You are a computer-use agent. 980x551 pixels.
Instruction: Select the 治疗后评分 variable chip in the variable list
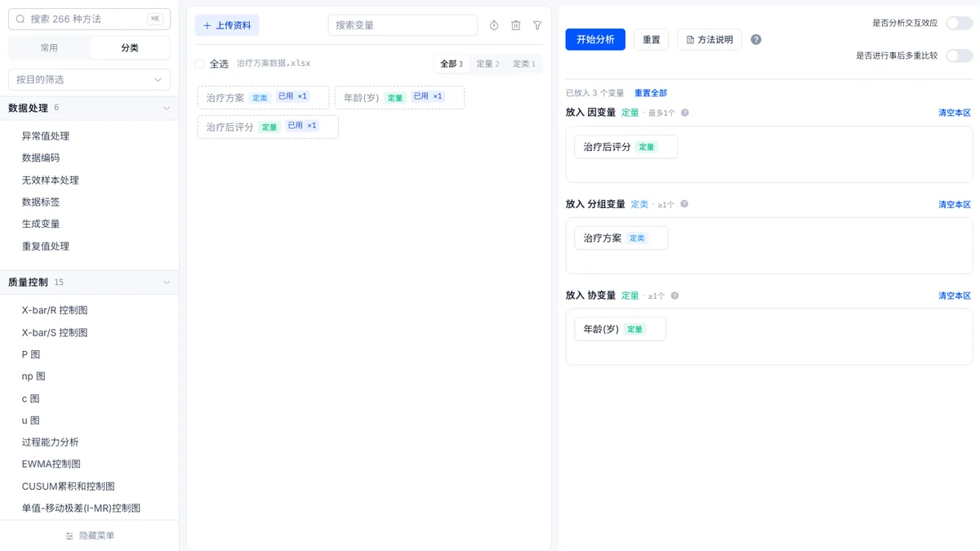(268, 127)
